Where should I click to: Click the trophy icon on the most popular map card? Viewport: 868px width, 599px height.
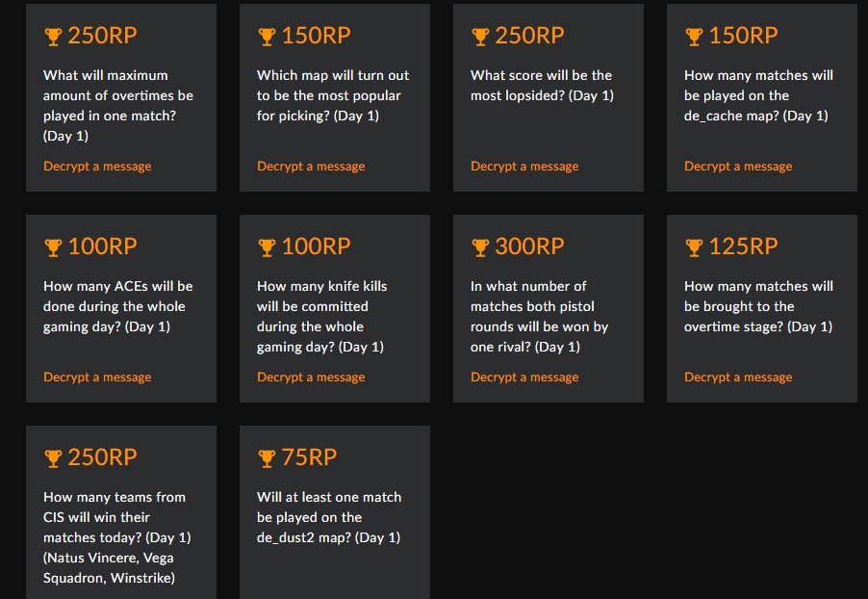tap(267, 37)
